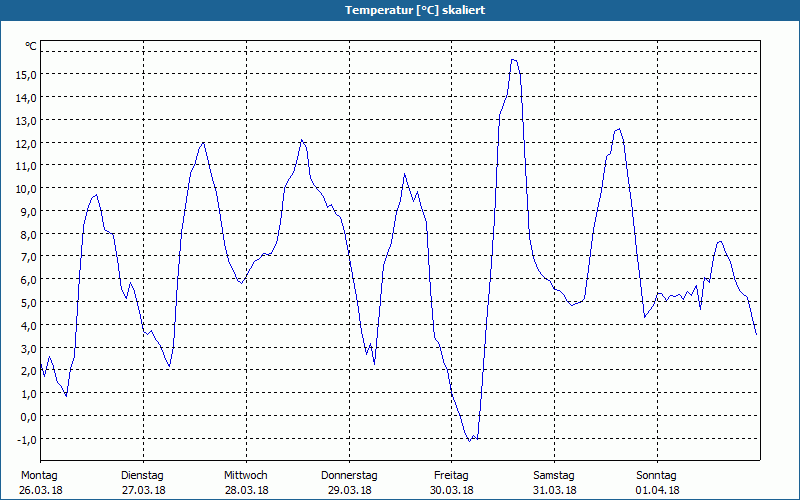
Task: Click the Samstag day label
Action: coord(554,476)
